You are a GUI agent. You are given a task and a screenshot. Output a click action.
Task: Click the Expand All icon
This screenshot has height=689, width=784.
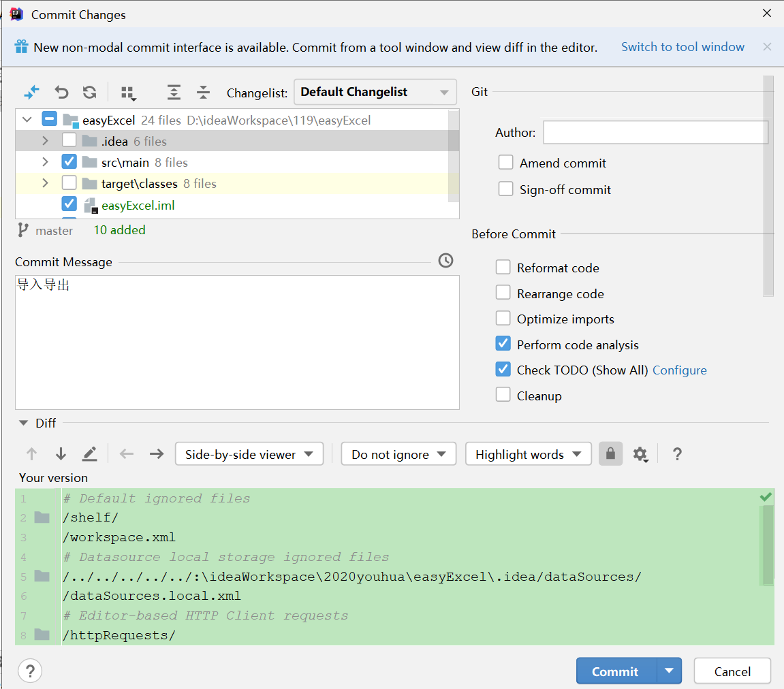pyautogui.click(x=174, y=93)
